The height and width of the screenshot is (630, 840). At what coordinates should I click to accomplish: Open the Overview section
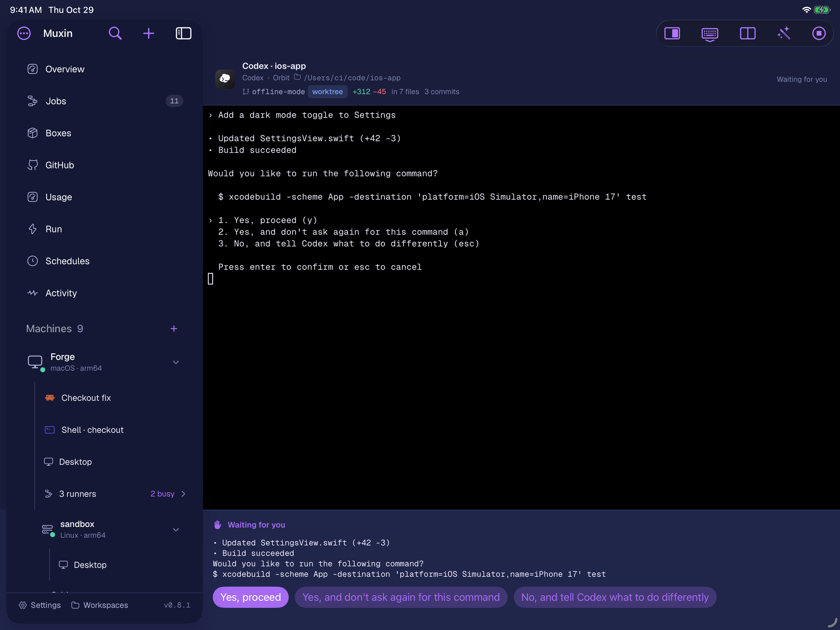click(x=104, y=69)
